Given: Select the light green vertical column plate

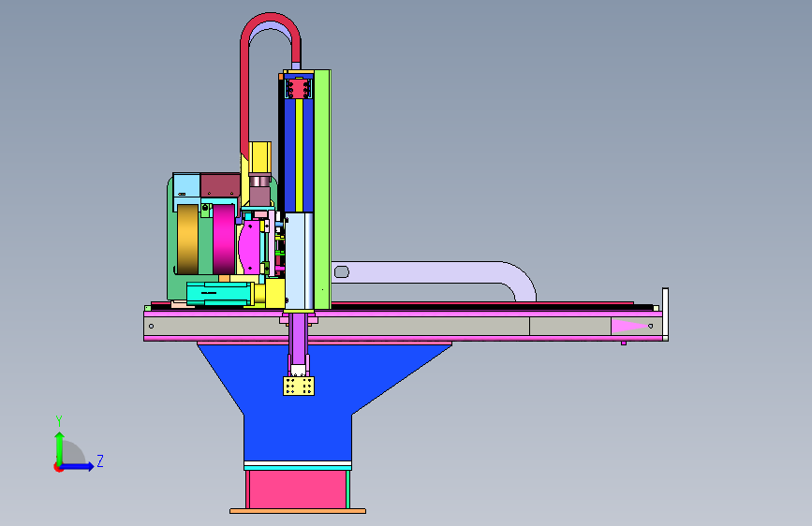Looking at the screenshot, I should coord(322,189).
